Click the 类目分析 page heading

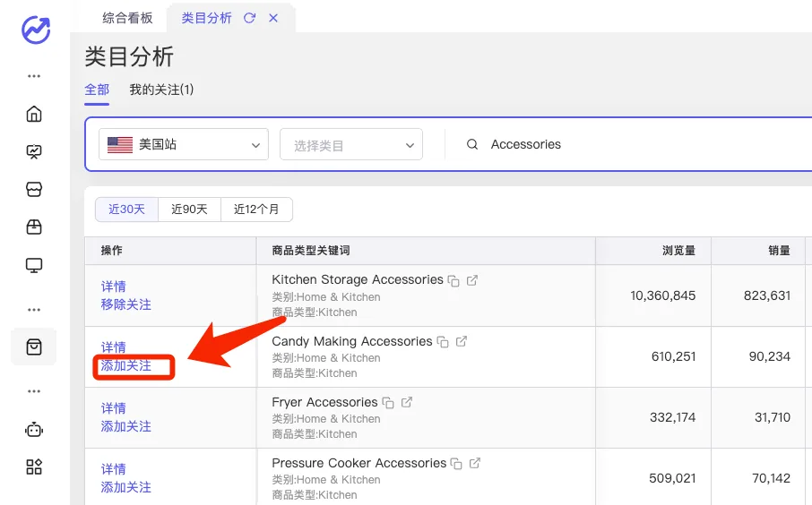[129, 56]
